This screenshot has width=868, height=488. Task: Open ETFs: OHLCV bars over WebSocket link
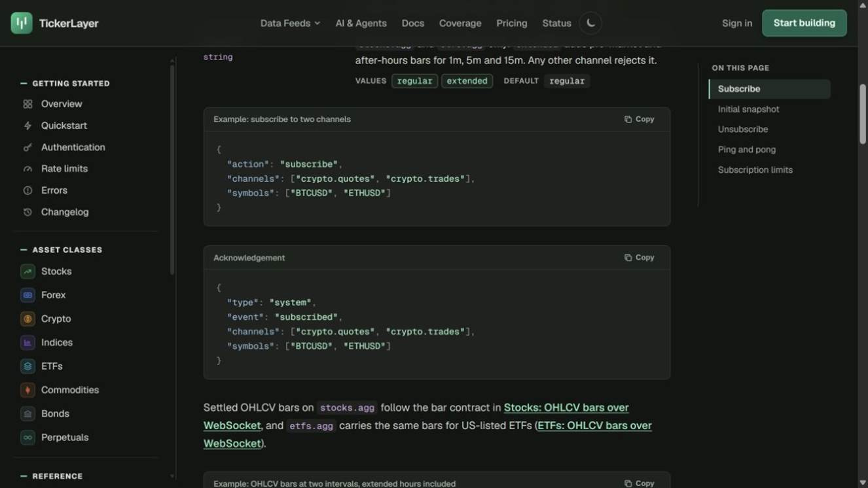427,434
